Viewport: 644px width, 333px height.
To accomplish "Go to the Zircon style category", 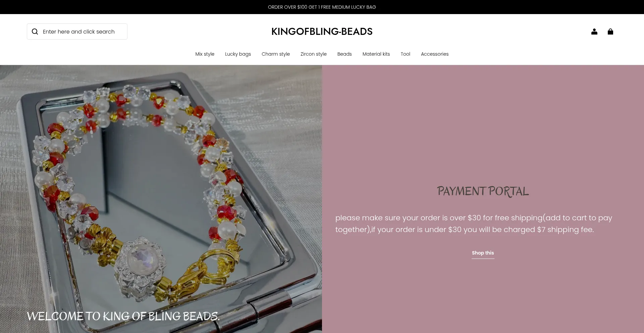I will pyautogui.click(x=313, y=54).
